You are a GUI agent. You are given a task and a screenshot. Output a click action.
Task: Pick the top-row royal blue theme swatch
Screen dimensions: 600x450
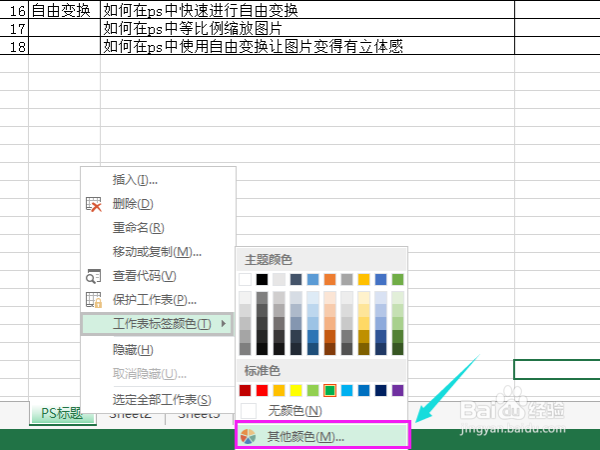[381, 279]
